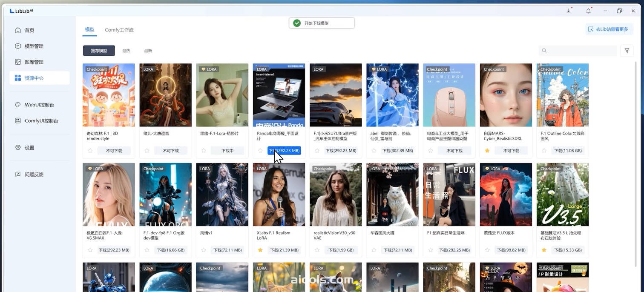Star the realisticVisionV30_v30VAE model

coord(317,250)
